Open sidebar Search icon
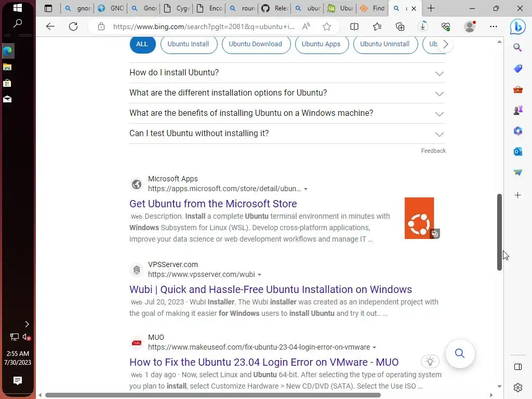 [517, 47]
